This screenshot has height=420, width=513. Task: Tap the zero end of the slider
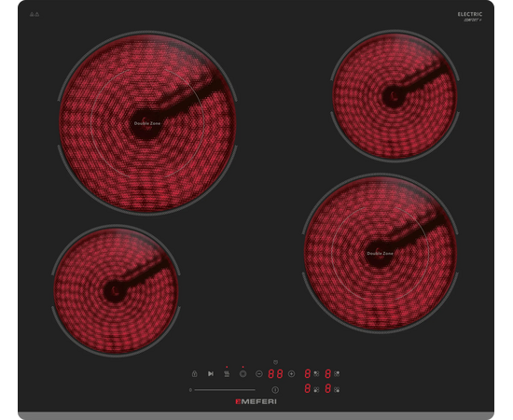[190, 390]
